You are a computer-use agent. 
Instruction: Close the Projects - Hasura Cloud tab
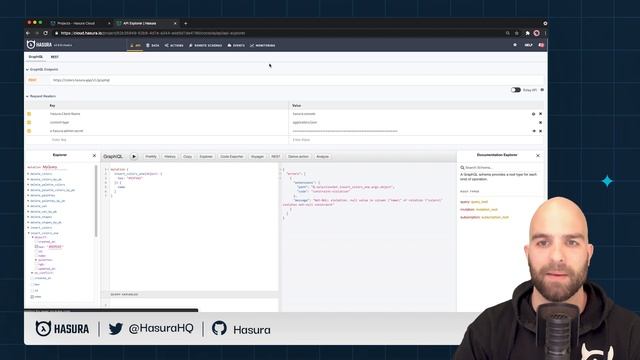tap(109, 23)
